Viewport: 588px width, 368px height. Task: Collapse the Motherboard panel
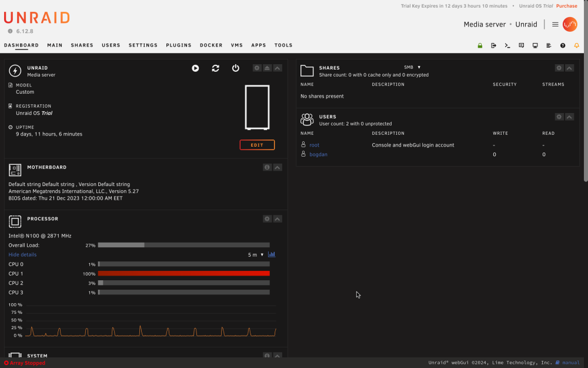tap(278, 167)
